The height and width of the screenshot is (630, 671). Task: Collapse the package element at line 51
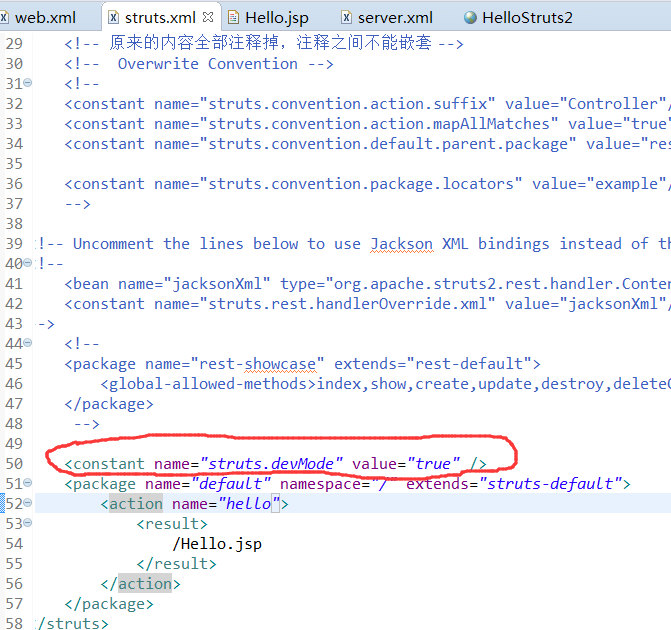pos(28,482)
